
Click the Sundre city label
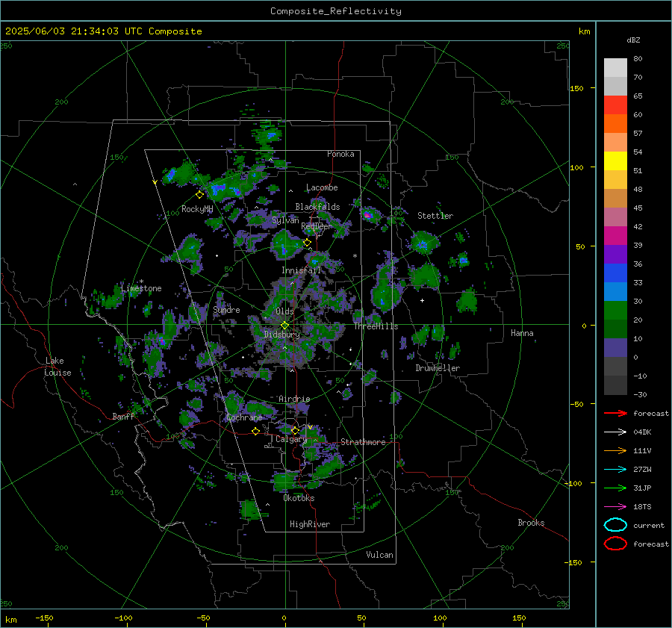point(226,310)
